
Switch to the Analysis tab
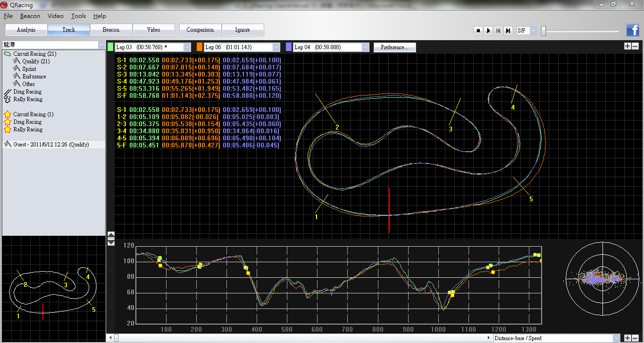pyautogui.click(x=26, y=30)
